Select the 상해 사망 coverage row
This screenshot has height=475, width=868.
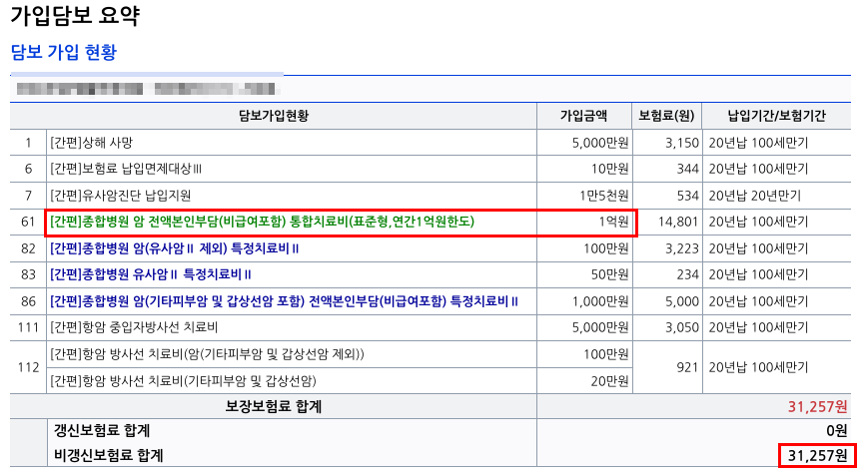431,143
